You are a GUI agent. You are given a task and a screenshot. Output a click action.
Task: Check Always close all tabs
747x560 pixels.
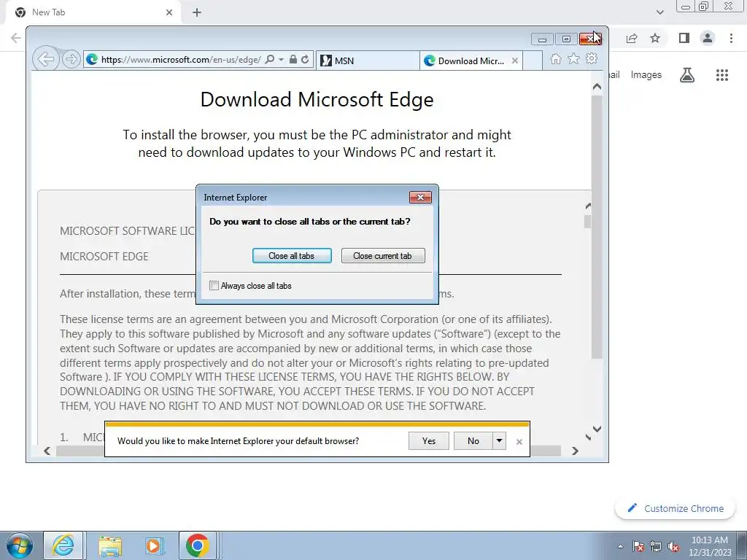tap(214, 286)
